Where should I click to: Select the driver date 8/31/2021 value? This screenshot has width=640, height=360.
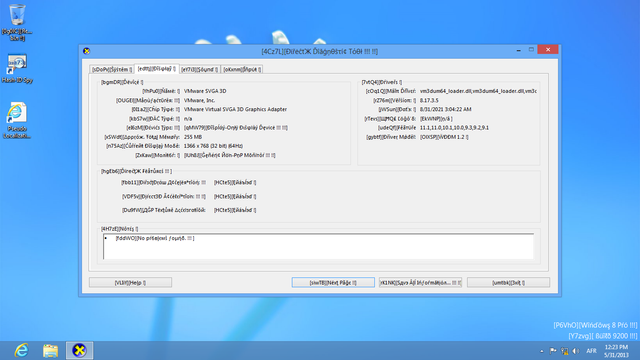(x=445, y=109)
